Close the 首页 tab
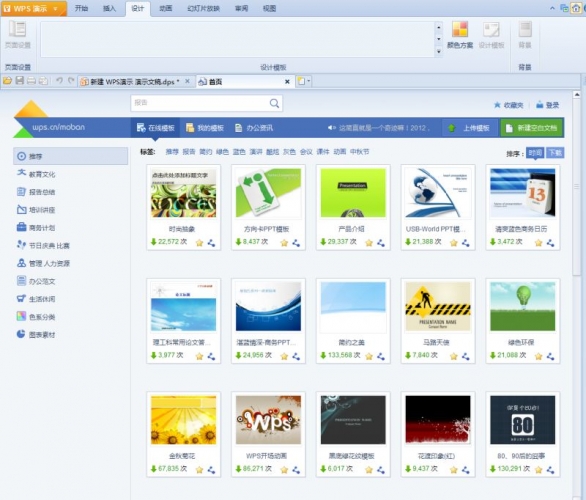This screenshot has width=586, height=500. [287, 81]
